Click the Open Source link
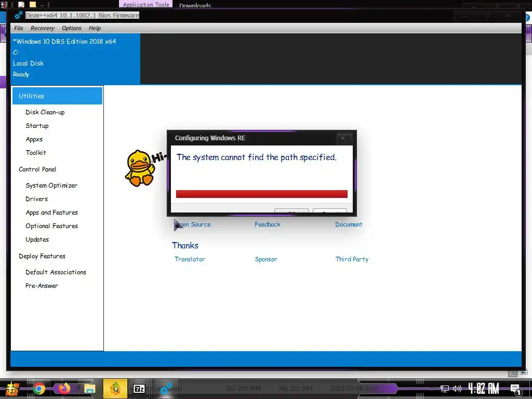This screenshot has width=532, height=399. pyautogui.click(x=193, y=224)
